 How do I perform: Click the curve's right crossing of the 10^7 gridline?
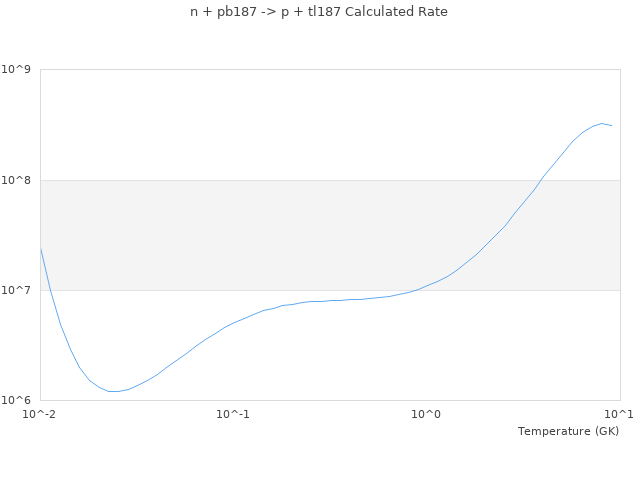(x=427, y=290)
